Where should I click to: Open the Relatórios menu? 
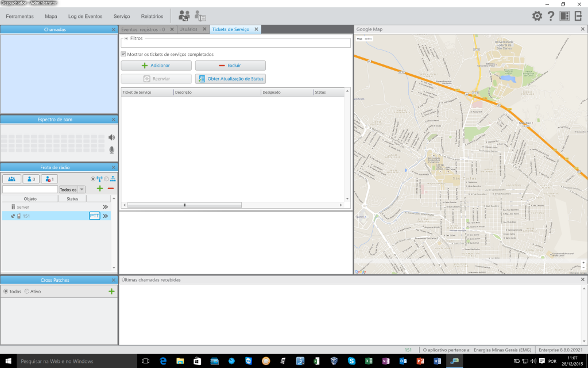click(152, 16)
